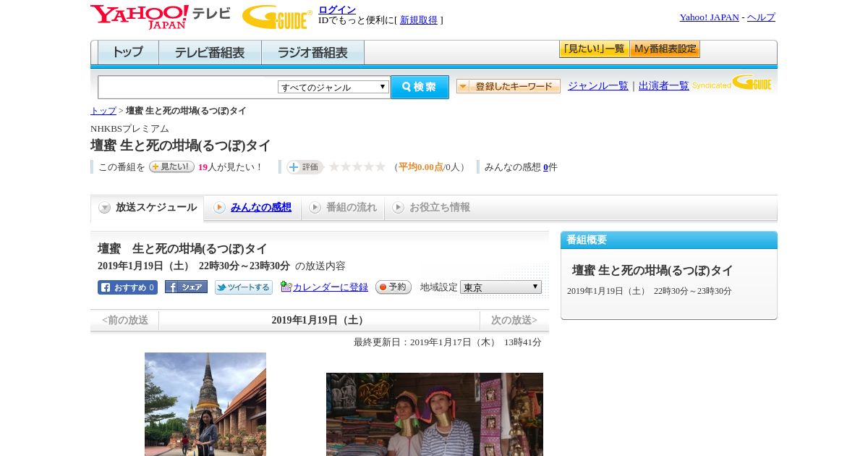Rate using the star rating bar
Screen dimensions: 868x456
[357, 167]
